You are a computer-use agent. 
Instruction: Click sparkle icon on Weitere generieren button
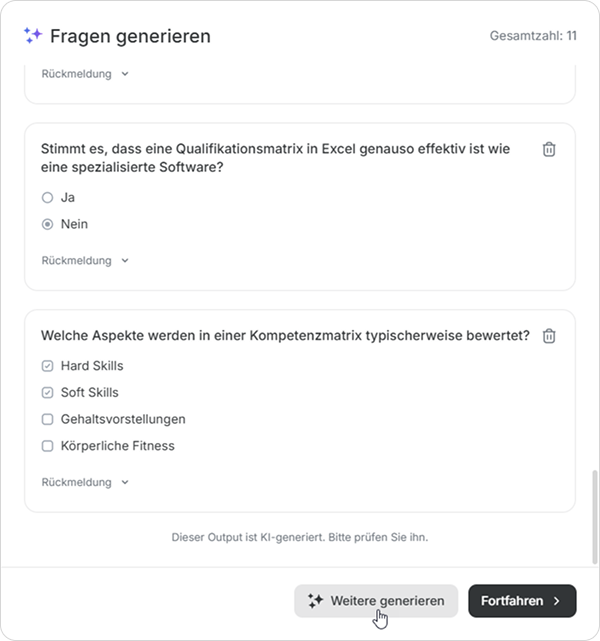pos(316,601)
